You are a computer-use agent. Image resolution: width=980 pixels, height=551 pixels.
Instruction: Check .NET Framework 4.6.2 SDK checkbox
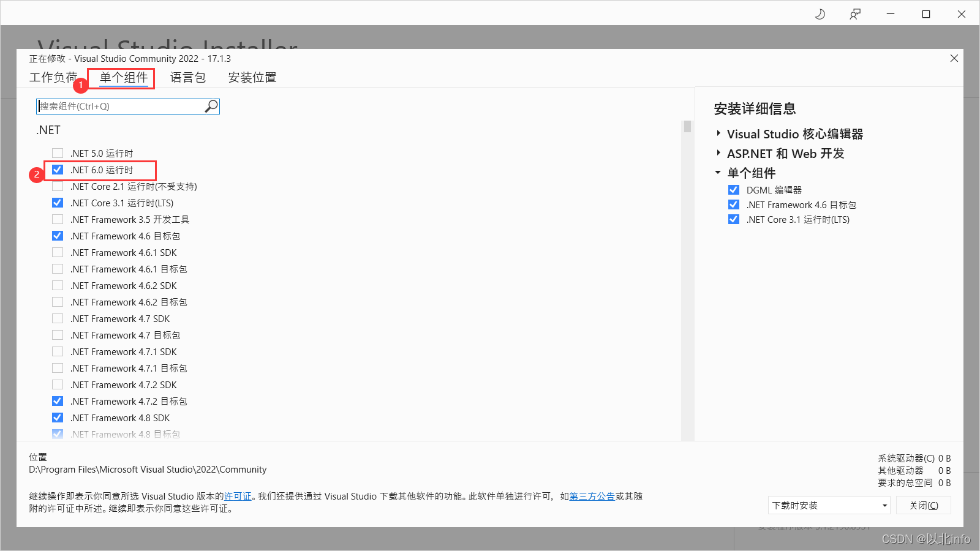[x=58, y=285]
